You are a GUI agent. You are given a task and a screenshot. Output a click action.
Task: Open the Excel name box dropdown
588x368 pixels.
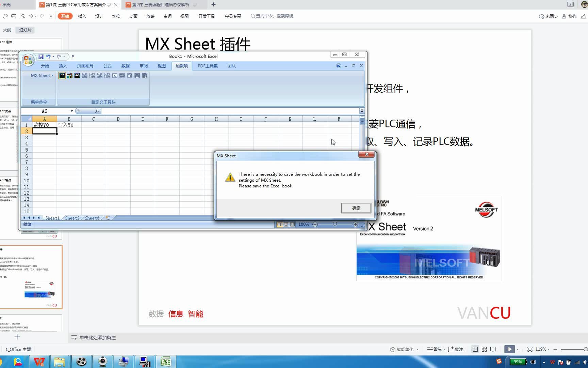coord(72,111)
